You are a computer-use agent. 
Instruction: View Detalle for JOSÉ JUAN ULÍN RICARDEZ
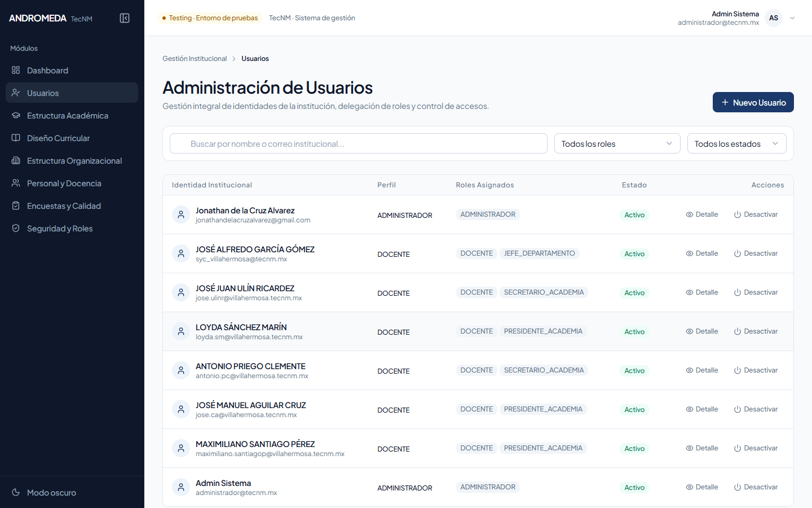pos(702,292)
